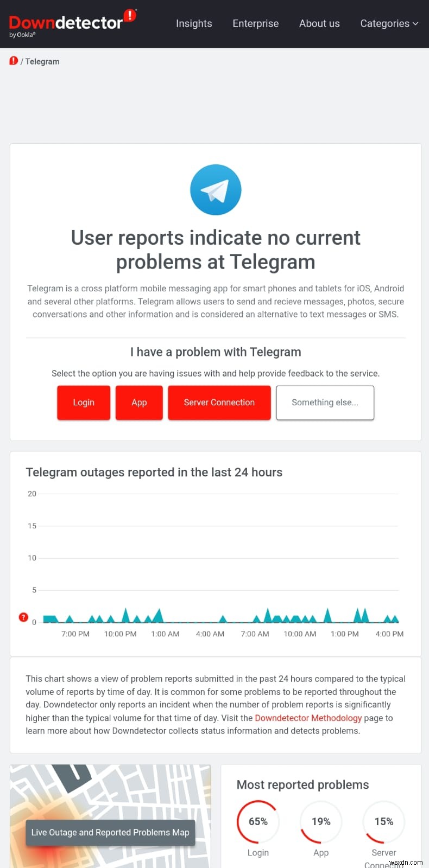
Task: Open the Downdetector Methodology link
Action: click(x=308, y=718)
